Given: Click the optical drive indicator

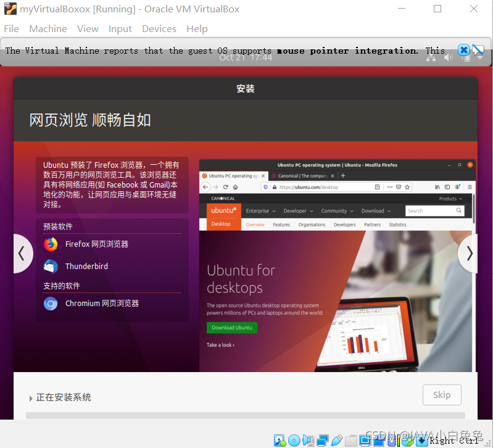Looking at the screenshot, I should pyautogui.click(x=294, y=441).
